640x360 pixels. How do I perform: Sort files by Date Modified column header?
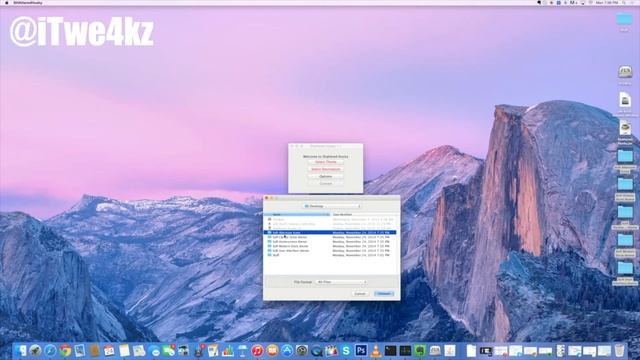pos(364,214)
